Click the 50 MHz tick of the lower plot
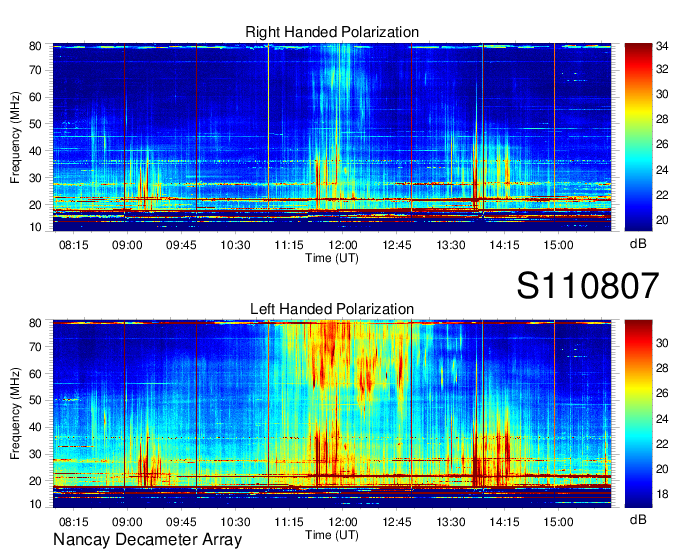The height and width of the screenshot is (552, 680). [x=35, y=400]
